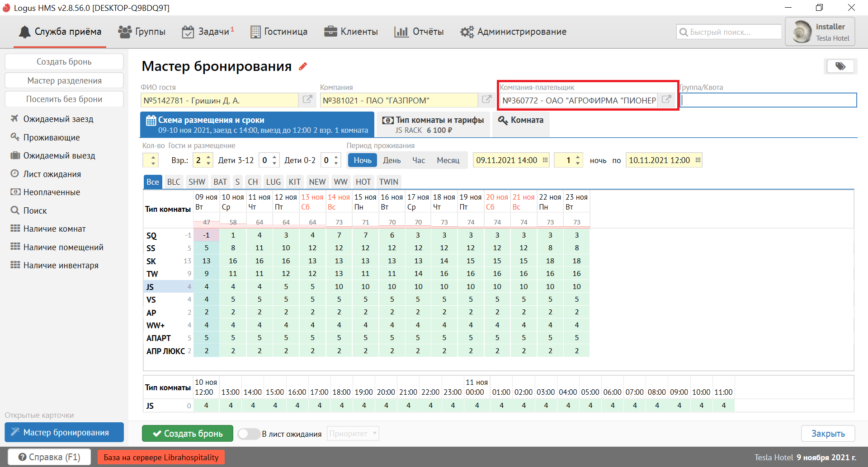Increase the number of nights stepper
Viewport: 868px width, 467px height.
(578, 157)
